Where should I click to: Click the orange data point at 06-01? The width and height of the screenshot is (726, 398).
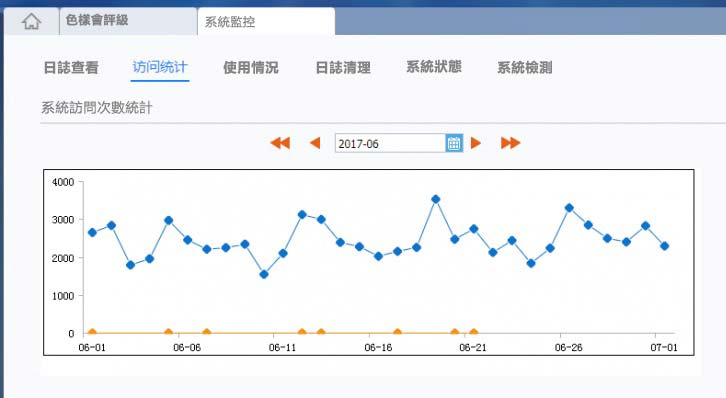tap(92, 332)
